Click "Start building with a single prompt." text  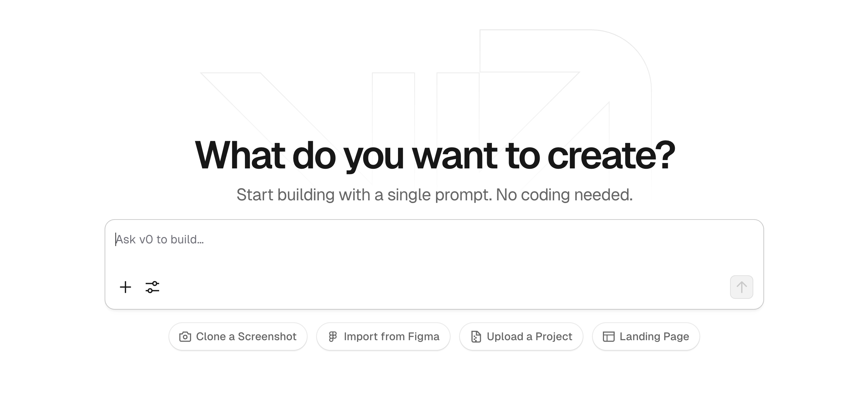[364, 195]
